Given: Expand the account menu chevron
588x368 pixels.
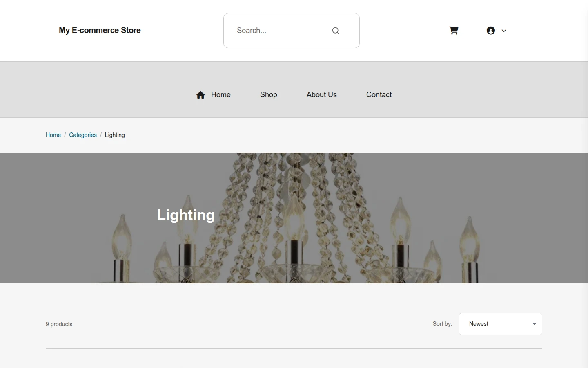Looking at the screenshot, I should coord(504,31).
